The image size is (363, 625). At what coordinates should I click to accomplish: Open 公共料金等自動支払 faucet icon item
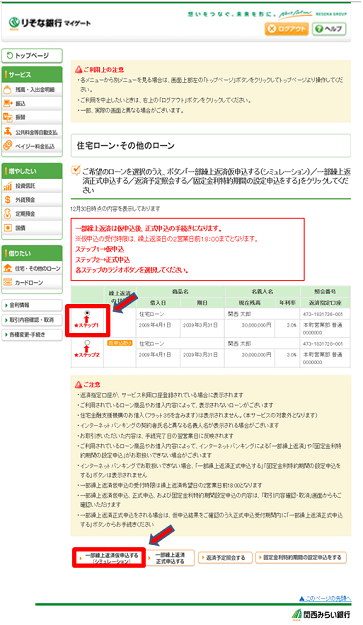pos(32,132)
